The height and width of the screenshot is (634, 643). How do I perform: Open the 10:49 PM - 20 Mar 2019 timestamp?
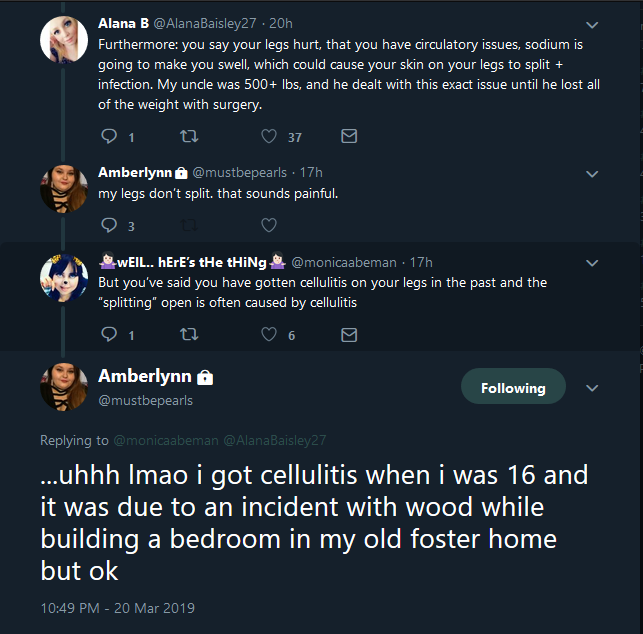(118, 608)
